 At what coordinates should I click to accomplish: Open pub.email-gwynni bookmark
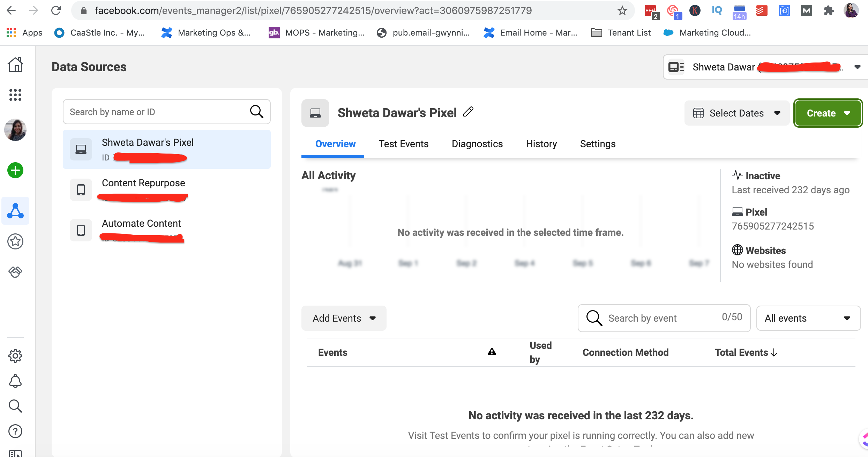[x=424, y=32]
